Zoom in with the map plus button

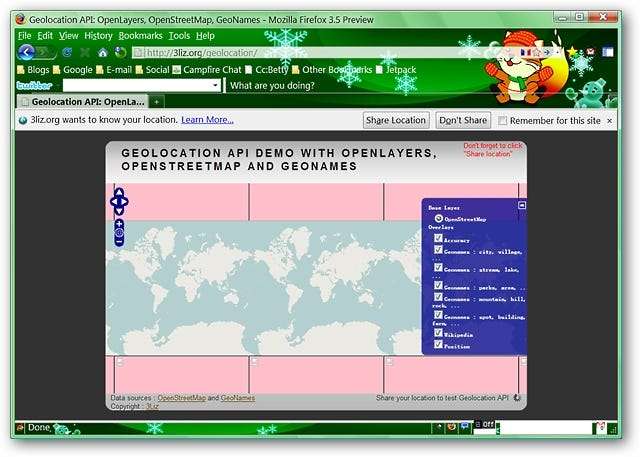click(118, 223)
